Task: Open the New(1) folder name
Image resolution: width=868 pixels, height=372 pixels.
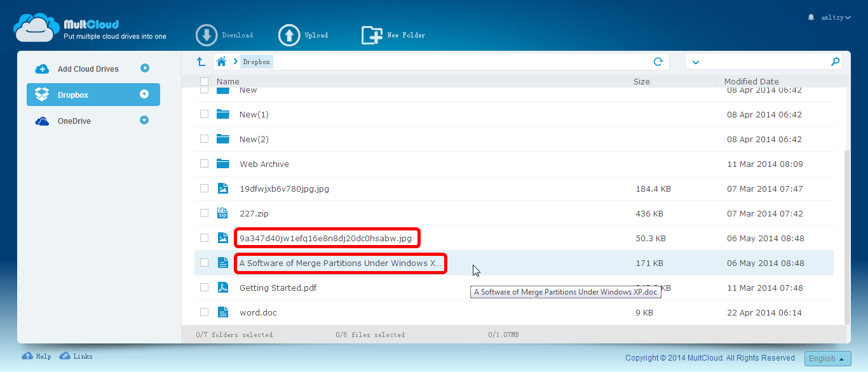Action: (x=254, y=114)
